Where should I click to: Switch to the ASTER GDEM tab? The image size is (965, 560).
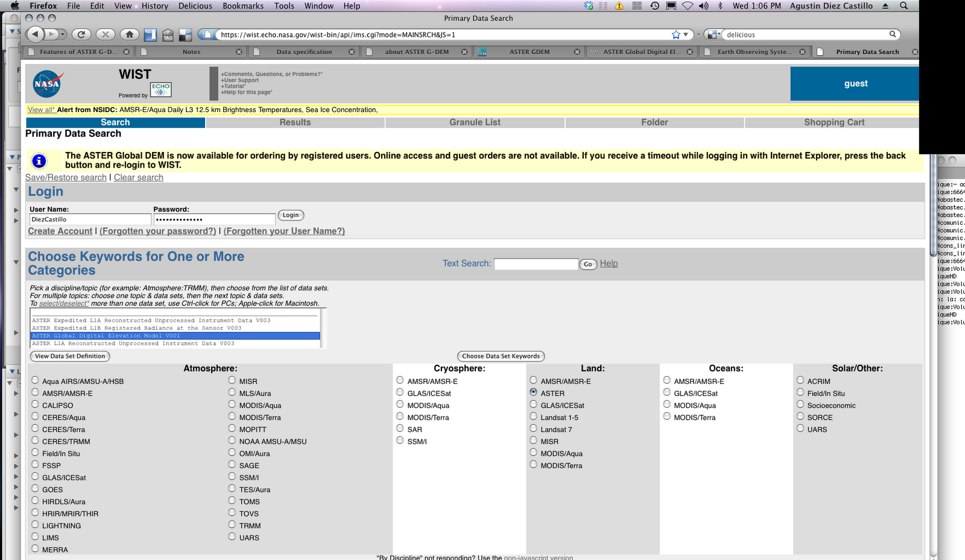pyautogui.click(x=530, y=52)
